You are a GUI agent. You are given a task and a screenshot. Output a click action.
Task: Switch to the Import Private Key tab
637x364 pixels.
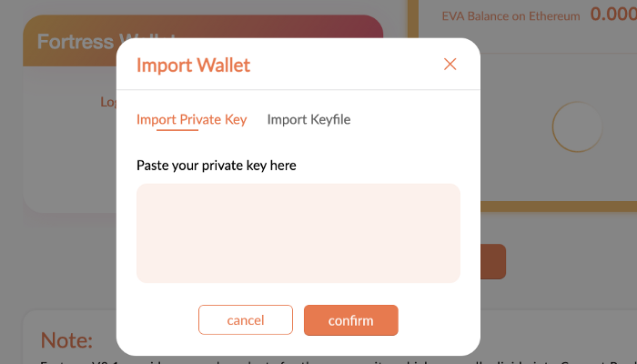pyautogui.click(x=191, y=119)
